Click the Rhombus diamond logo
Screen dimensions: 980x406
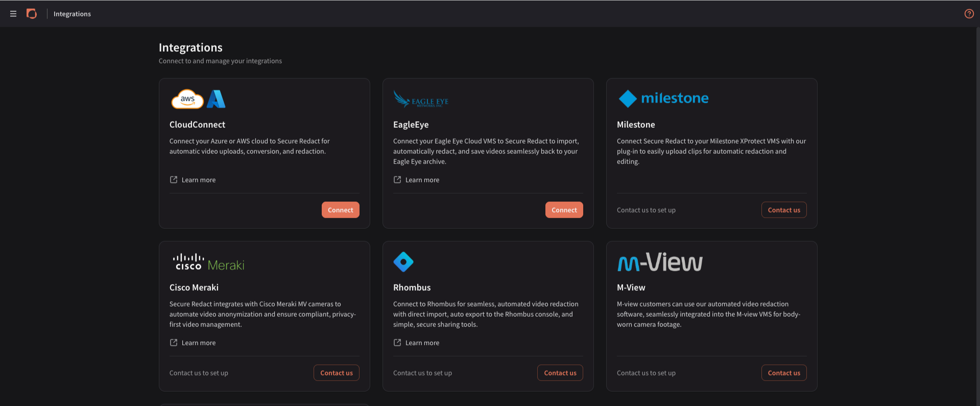(403, 262)
